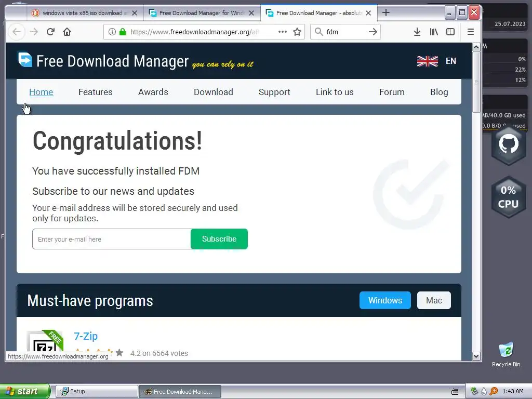Open a new tab with plus icon
The width and height of the screenshot is (532, 399).
pos(386,13)
